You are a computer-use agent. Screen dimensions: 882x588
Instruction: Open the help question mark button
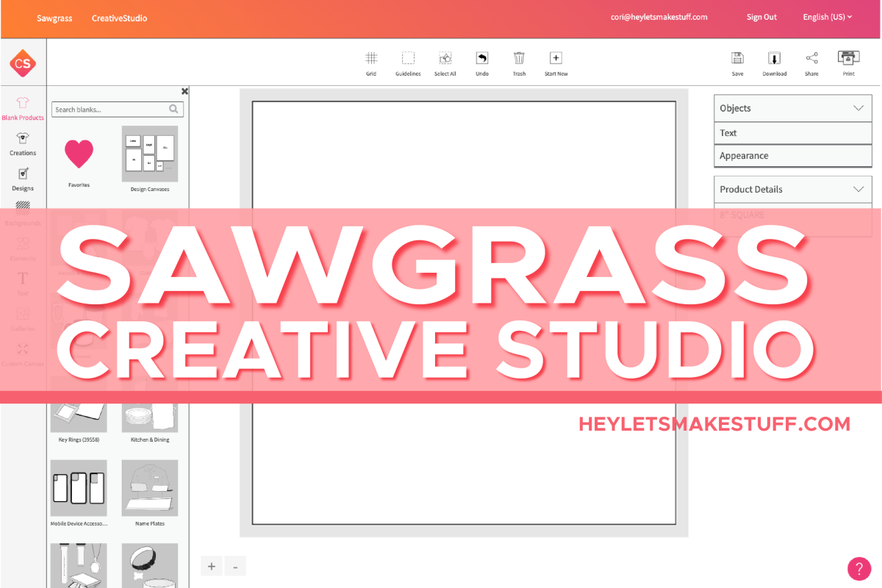(859, 568)
